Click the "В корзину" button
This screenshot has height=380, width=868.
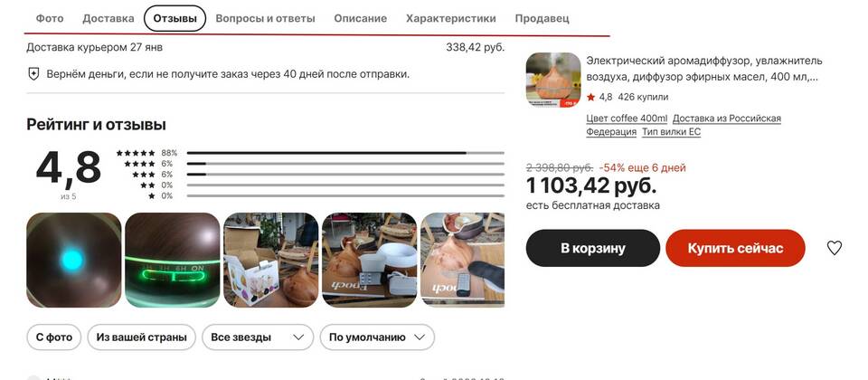[x=593, y=248]
